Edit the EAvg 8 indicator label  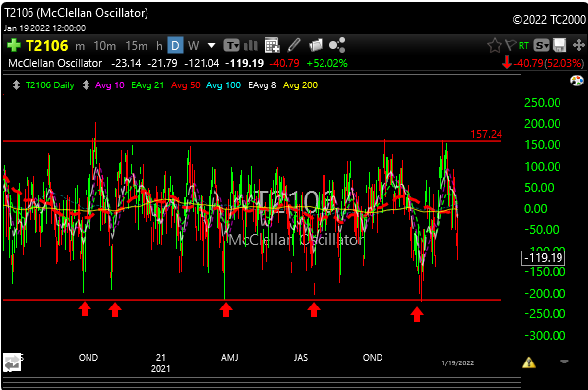click(x=263, y=85)
